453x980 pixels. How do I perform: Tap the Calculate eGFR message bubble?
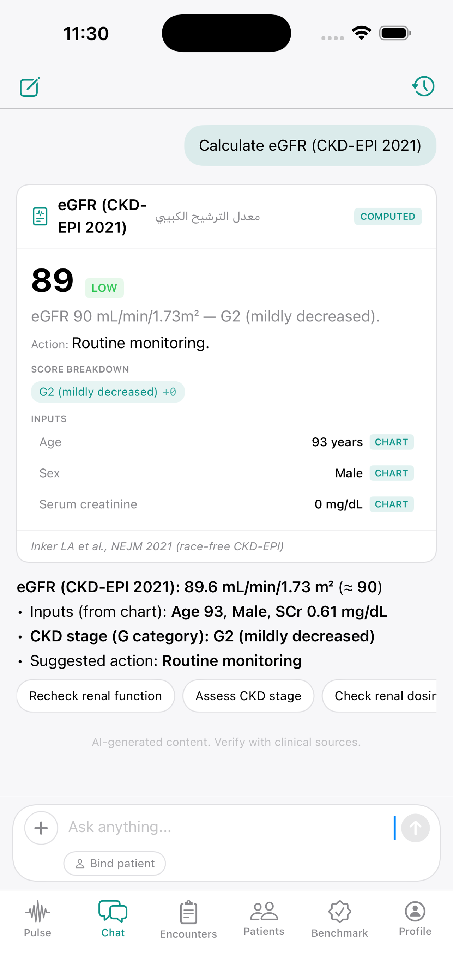(310, 146)
